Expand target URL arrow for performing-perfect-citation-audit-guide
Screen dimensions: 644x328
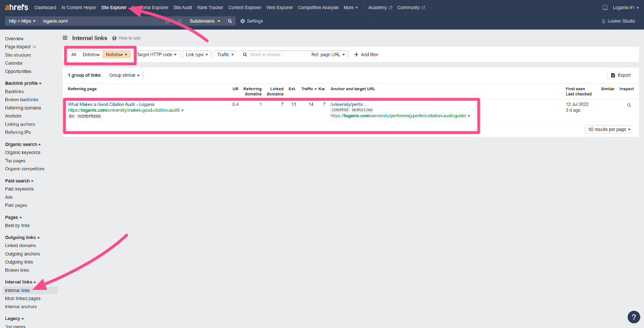(x=469, y=116)
